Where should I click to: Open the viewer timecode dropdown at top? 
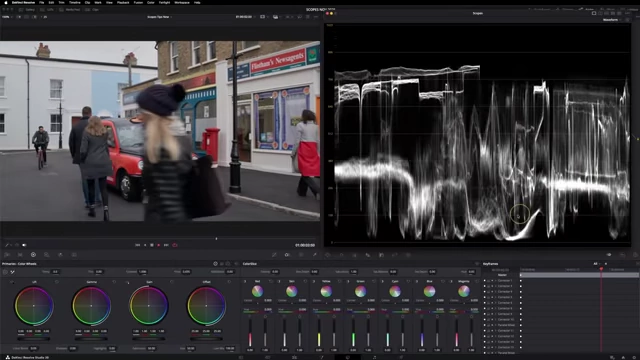click(245, 17)
